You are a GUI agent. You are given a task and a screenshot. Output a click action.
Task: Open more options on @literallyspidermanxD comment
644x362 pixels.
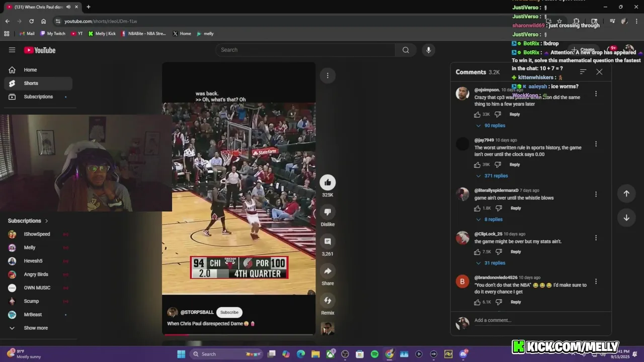tap(596, 194)
